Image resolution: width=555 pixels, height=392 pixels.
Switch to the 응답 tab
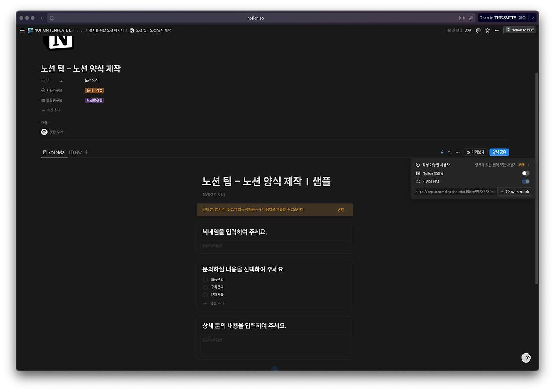pyautogui.click(x=76, y=152)
